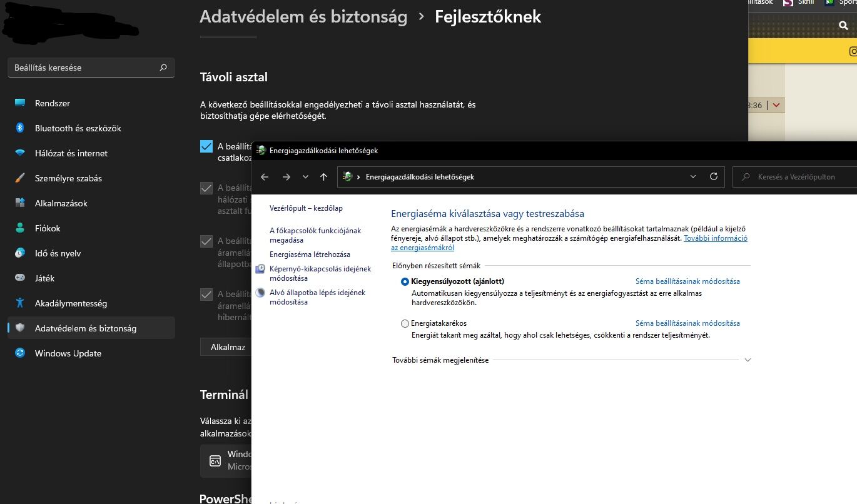
Task: Open Alkalmazások settings category
Action: coord(61,203)
